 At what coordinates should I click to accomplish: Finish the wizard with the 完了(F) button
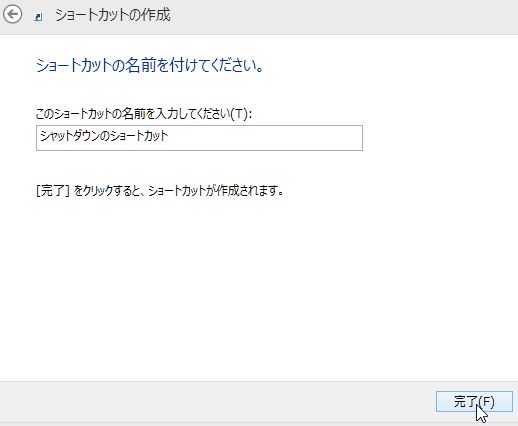[x=474, y=401]
